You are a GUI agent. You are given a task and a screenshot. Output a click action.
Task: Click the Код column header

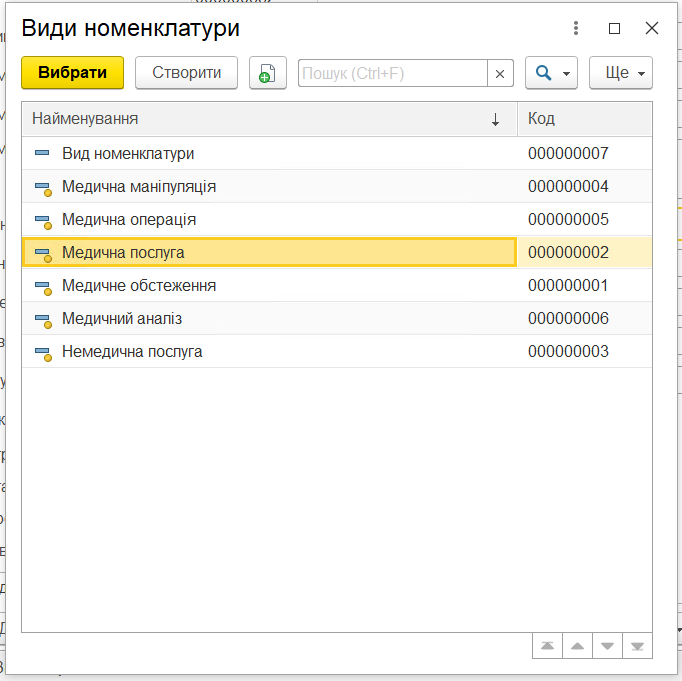point(584,119)
